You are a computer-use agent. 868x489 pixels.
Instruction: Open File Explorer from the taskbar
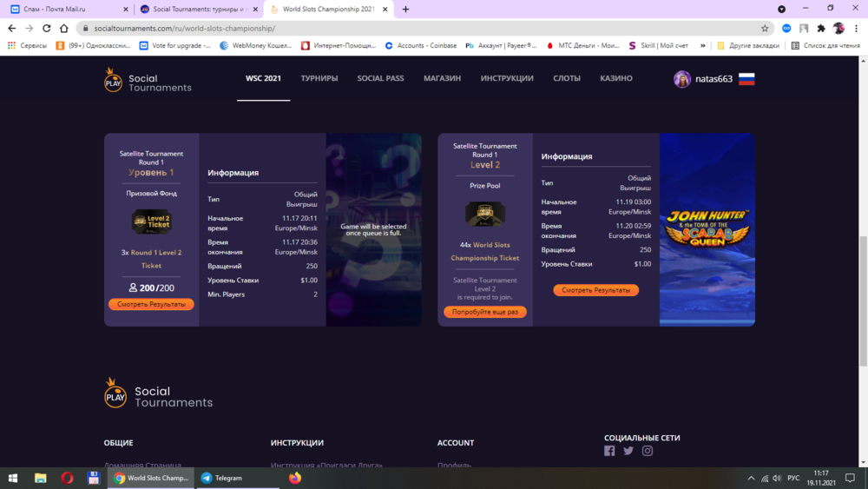click(x=41, y=478)
